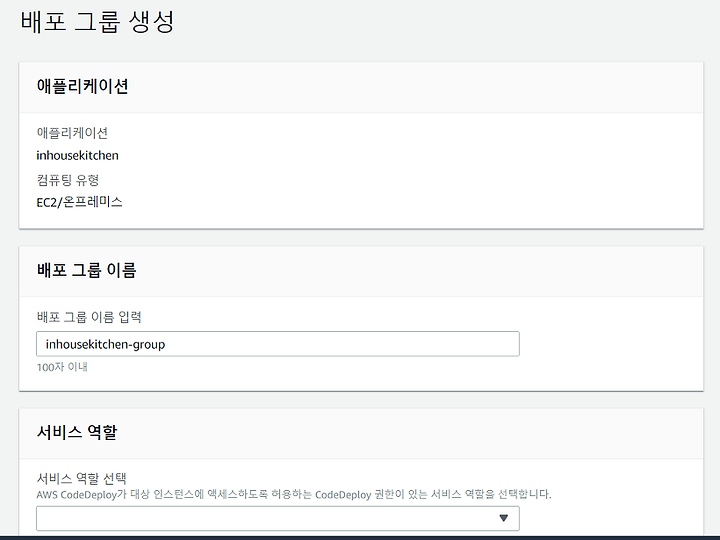Select the application name 'inhousekitchen' text
The width and height of the screenshot is (720, 540).
pos(78,156)
